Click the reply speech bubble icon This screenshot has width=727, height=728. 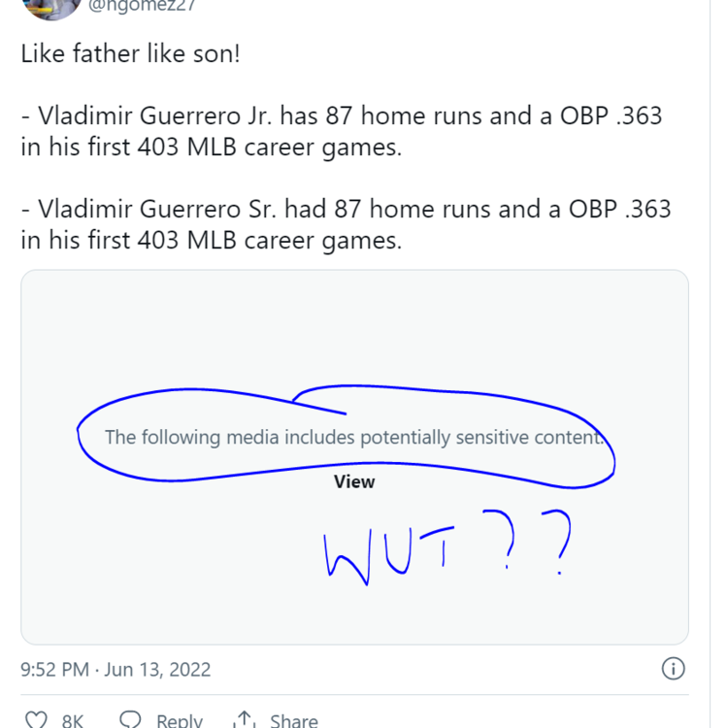[130, 721]
